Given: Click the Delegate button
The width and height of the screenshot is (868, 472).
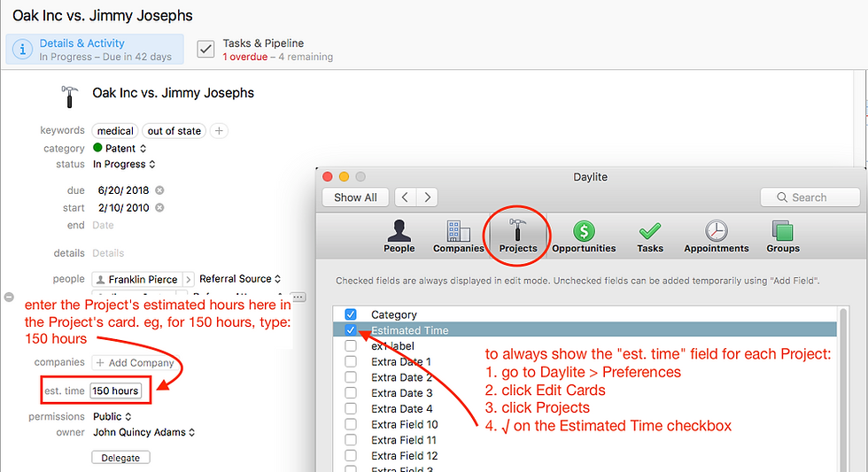Looking at the screenshot, I should [120, 458].
